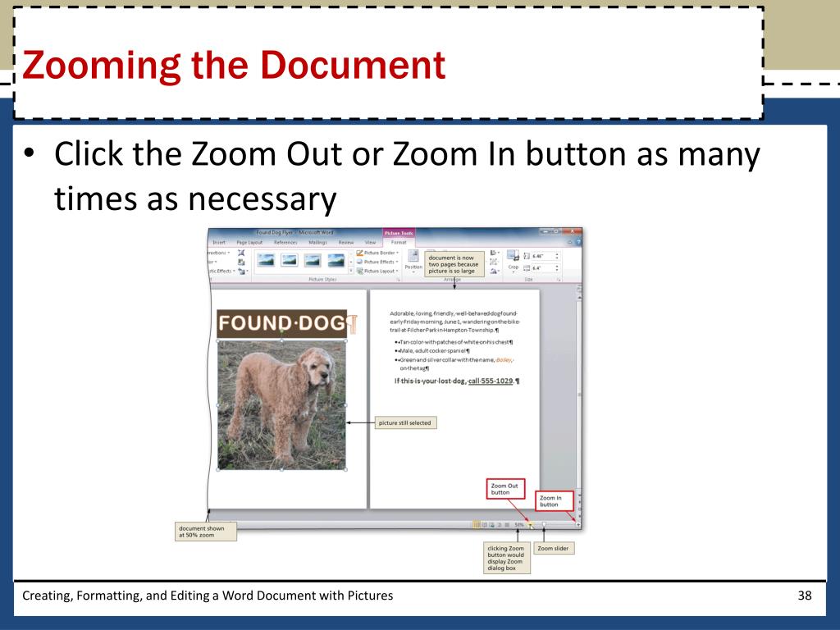
Task: Switch to Full Screen Reading view icon
Action: point(484,524)
